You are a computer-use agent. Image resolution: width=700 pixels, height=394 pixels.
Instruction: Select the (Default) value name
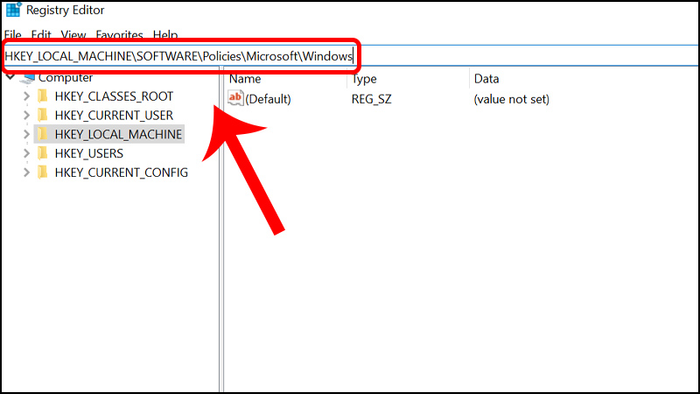(268, 99)
